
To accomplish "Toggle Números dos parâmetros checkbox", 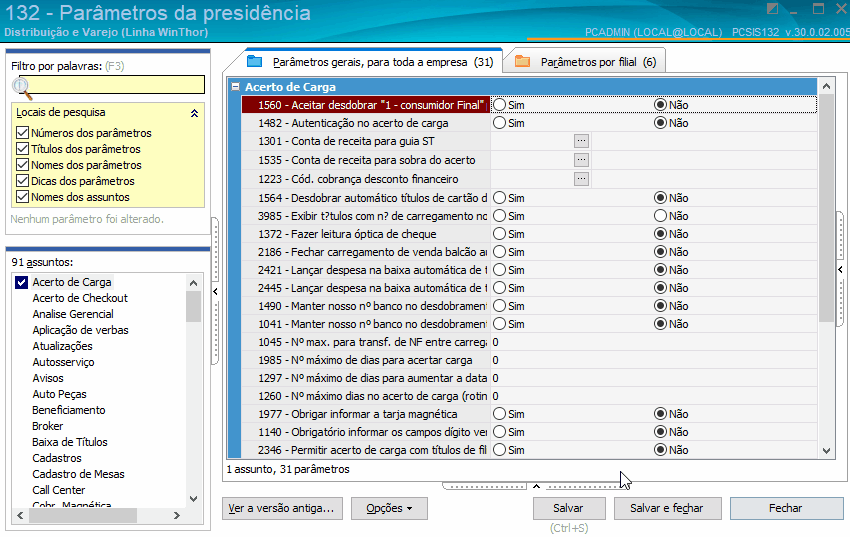I will point(22,132).
